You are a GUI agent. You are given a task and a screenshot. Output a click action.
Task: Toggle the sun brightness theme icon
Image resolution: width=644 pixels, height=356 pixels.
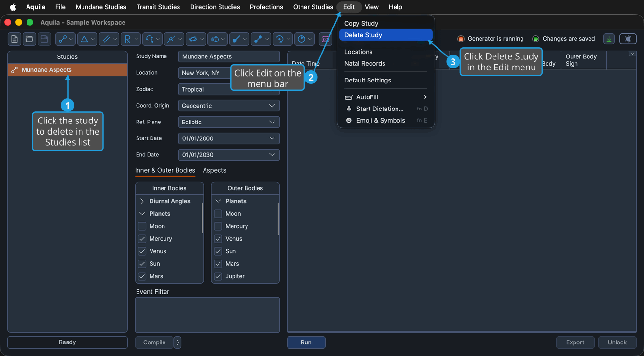click(x=628, y=39)
